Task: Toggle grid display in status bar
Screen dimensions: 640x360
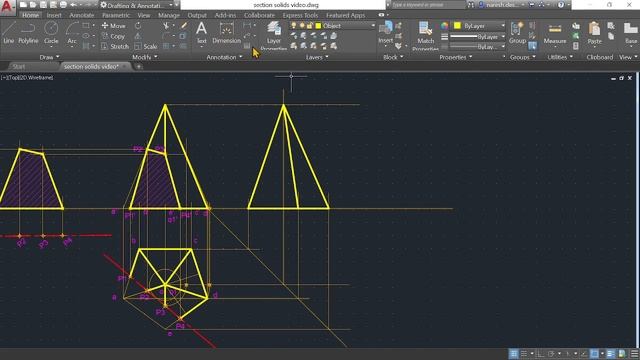Action: pos(513,353)
